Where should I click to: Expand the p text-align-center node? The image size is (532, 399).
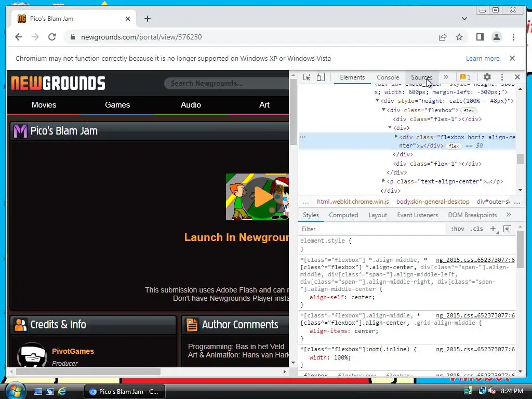(384, 181)
